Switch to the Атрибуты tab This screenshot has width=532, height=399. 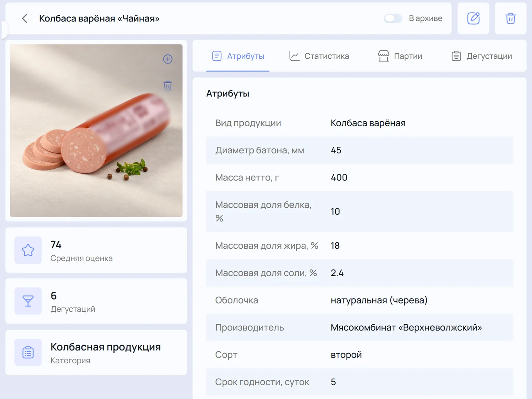click(x=238, y=56)
